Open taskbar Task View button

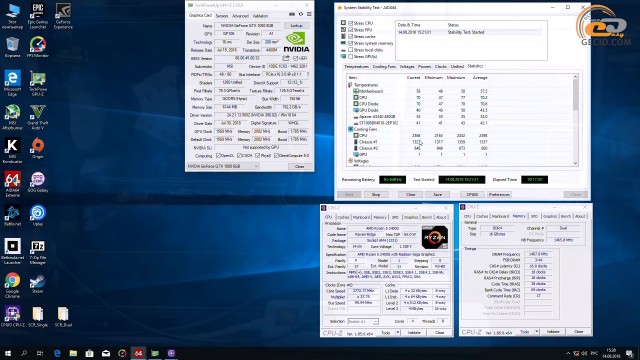40,353
